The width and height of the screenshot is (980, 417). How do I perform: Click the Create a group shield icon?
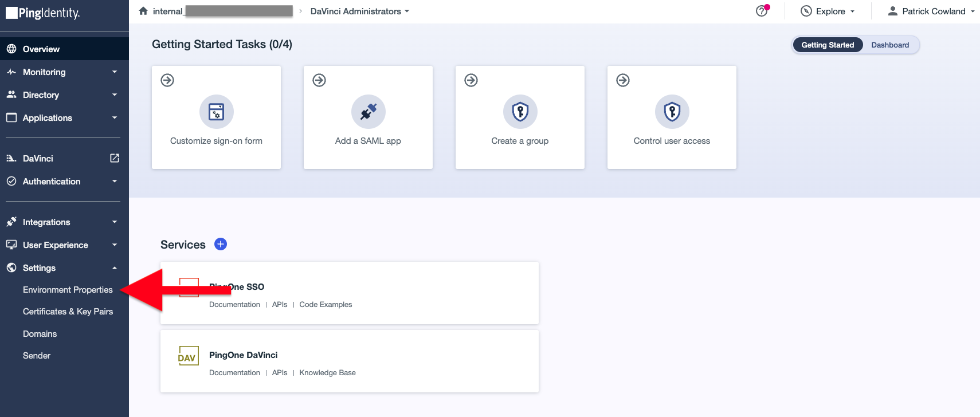520,112
